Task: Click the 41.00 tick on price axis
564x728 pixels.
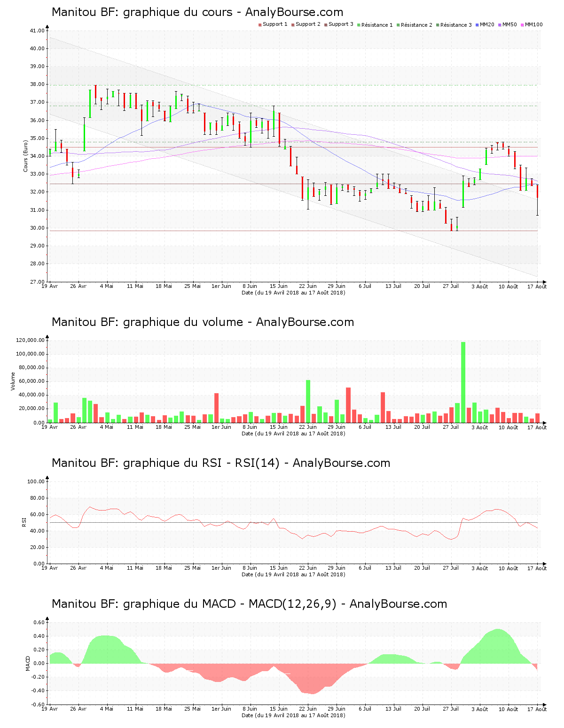Action: coord(37,31)
